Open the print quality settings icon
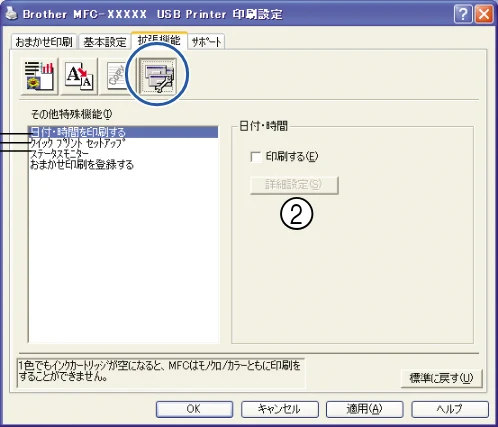The height and width of the screenshot is (427, 498). (x=39, y=76)
